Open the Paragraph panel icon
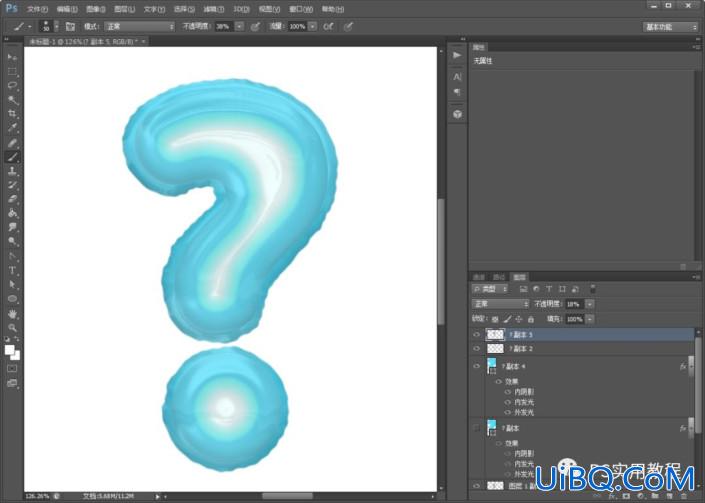The width and height of the screenshot is (705, 503). point(457,92)
